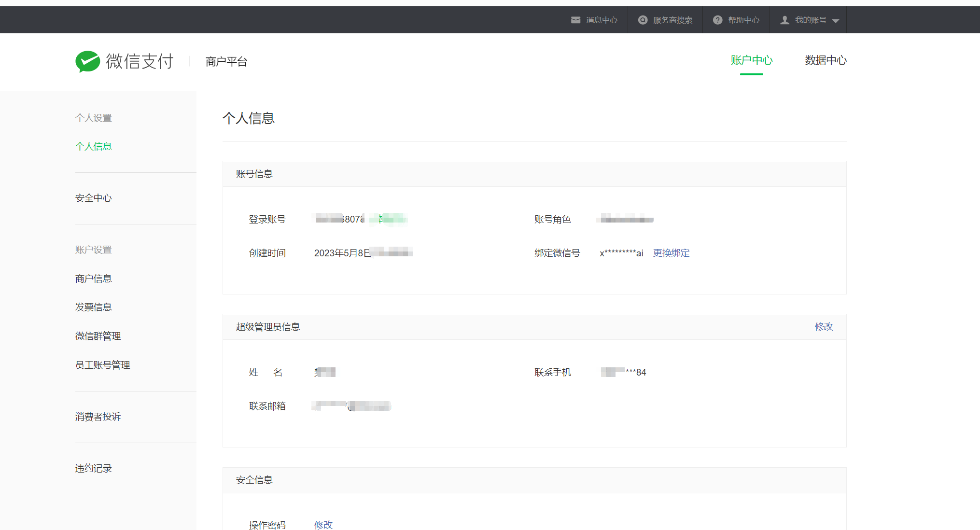Click the 我的账号 user avatar icon

[785, 20]
